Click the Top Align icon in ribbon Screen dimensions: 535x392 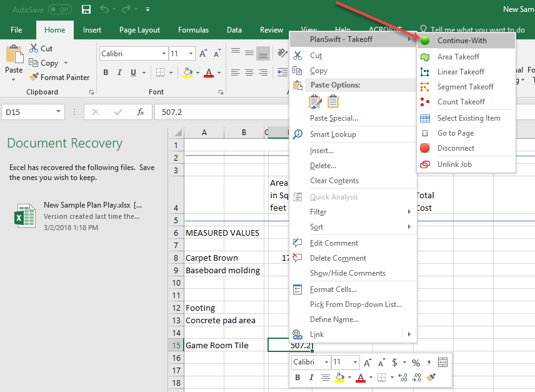(236, 52)
